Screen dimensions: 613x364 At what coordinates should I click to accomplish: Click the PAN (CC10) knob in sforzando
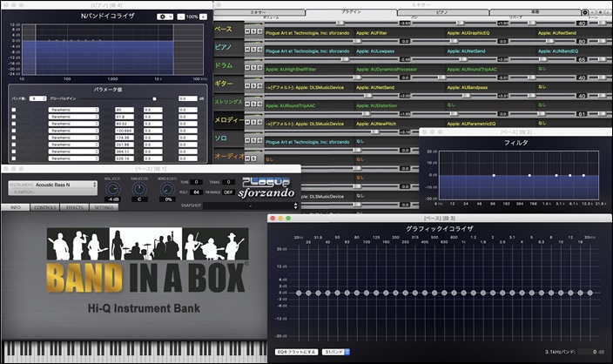click(139, 189)
